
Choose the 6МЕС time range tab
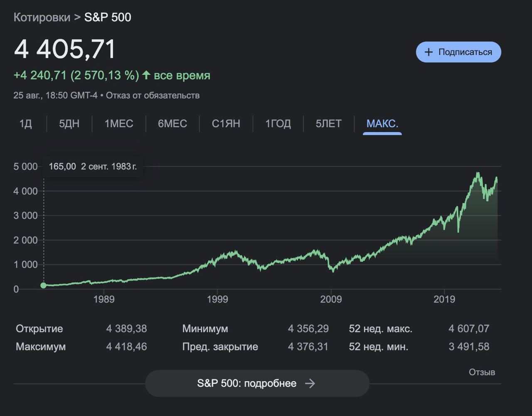[x=172, y=124]
